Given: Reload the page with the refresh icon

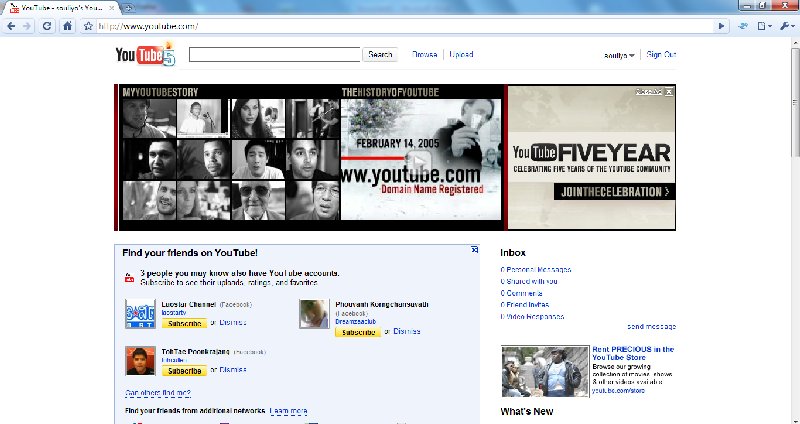Looking at the screenshot, I should click(x=46, y=26).
